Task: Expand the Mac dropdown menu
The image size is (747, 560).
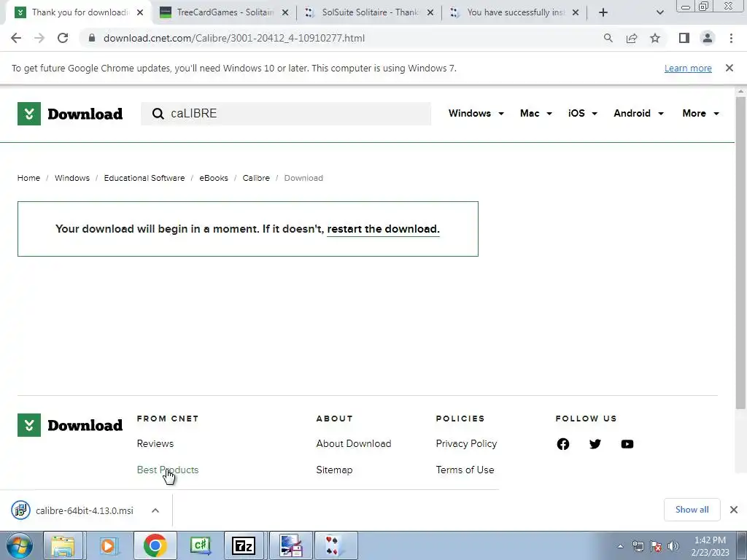Action: coord(536,113)
